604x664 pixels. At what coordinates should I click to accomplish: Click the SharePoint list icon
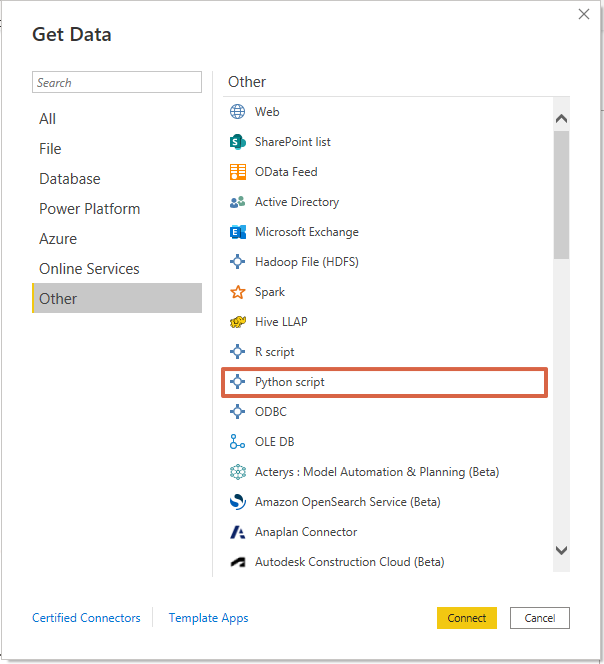tap(237, 142)
